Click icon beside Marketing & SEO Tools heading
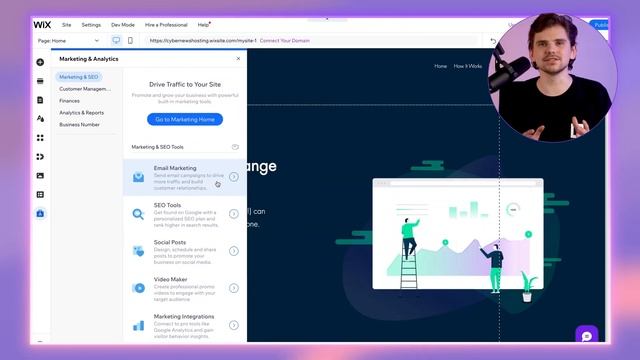The width and height of the screenshot is (640, 360). [x=235, y=147]
